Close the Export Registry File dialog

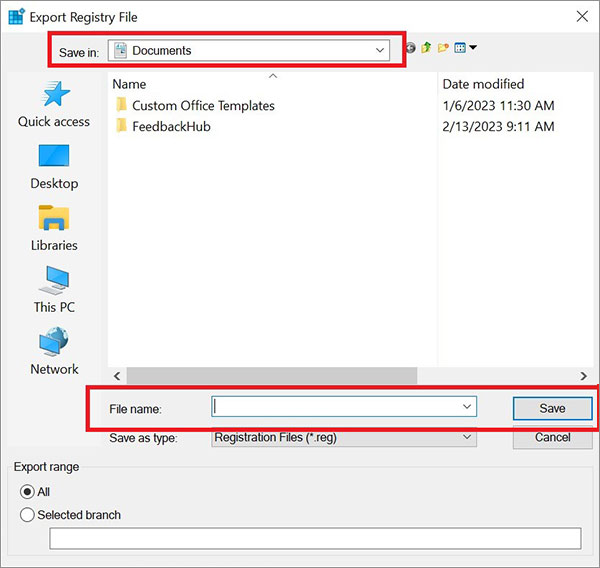pyautogui.click(x=582, y=16)
